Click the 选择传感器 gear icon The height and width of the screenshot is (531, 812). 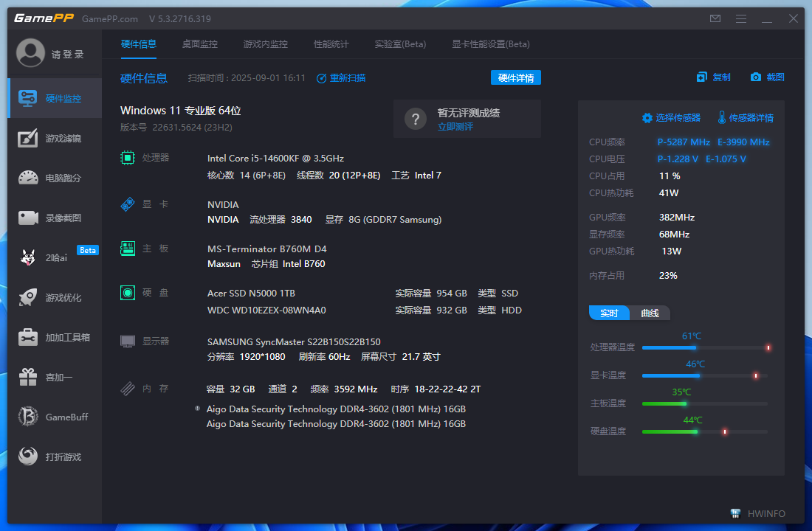(x=647, y=118)
